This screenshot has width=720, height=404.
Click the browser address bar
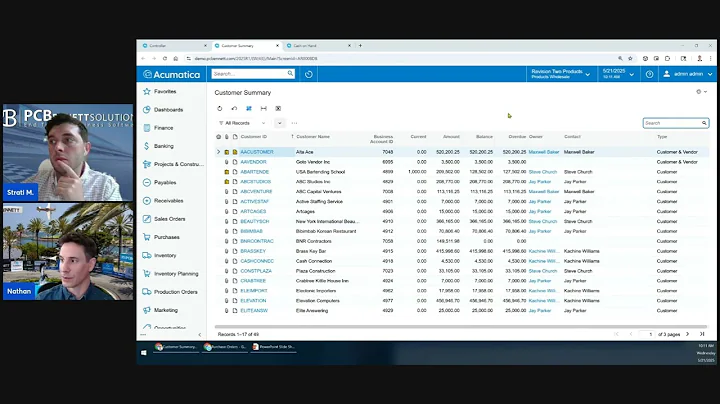coord(399,58)
